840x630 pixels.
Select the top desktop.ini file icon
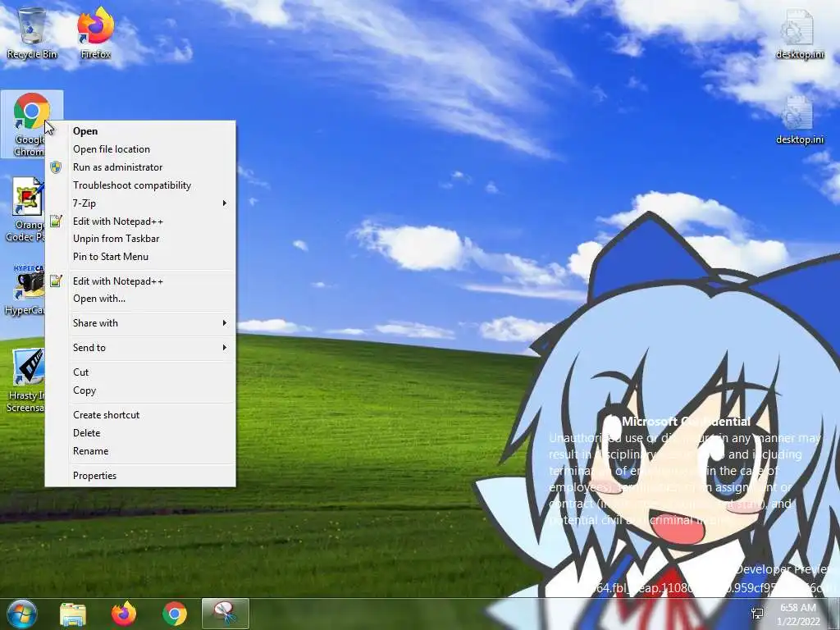coord(799,33)
